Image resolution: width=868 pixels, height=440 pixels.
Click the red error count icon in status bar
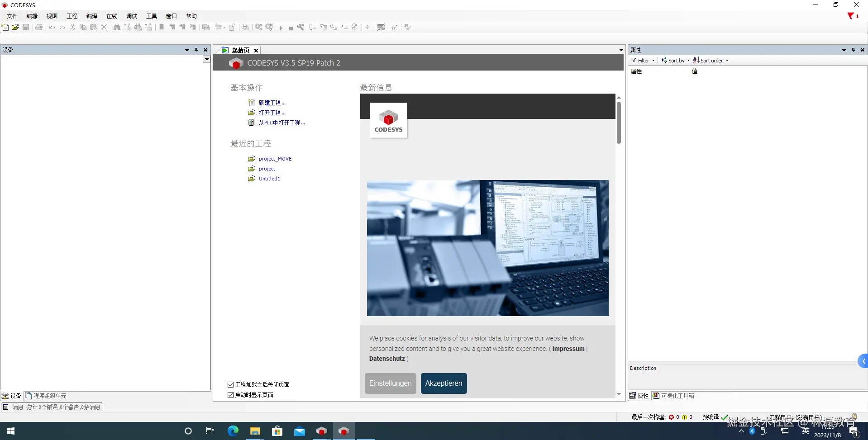(x=672, y=417)
